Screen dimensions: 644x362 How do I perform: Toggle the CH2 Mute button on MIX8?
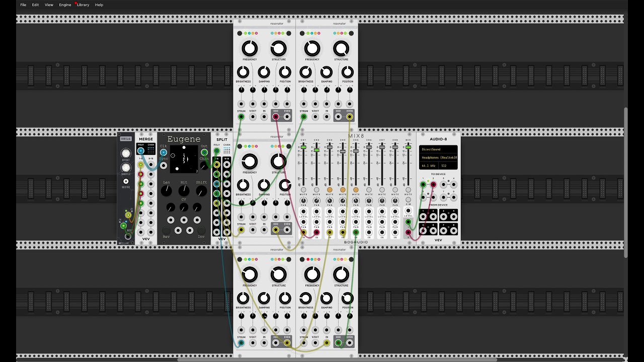pos(316,190)
